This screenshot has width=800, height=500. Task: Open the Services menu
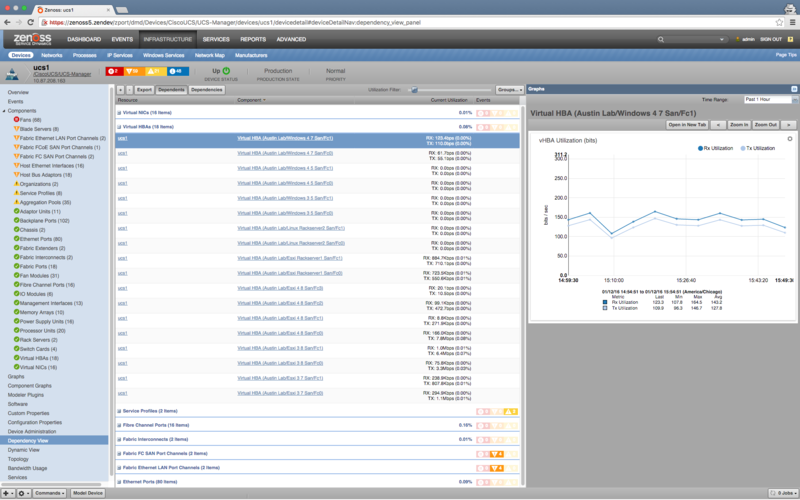point(216,39)
